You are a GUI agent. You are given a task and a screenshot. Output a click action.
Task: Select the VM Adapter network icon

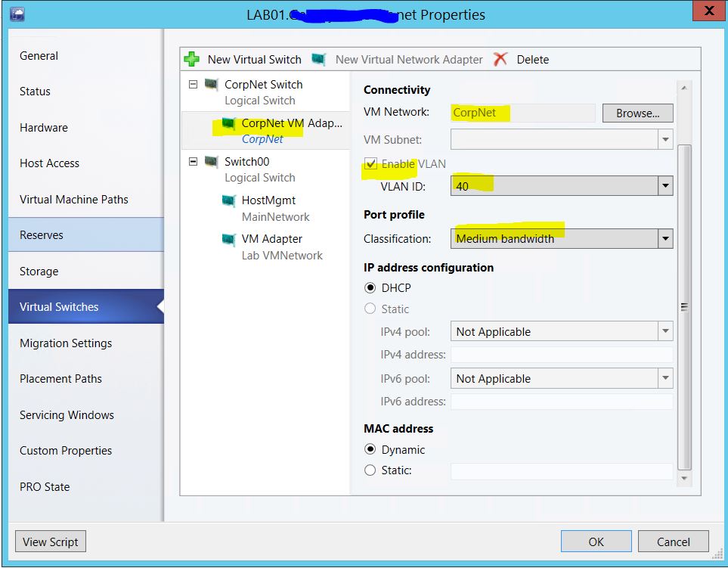[x=228, y=239]
